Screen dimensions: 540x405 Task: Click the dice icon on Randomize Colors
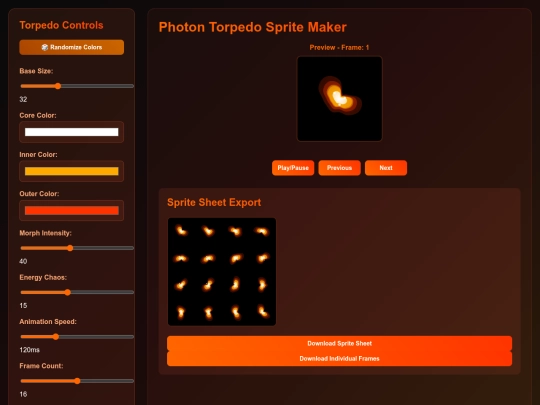click(45, 47)
